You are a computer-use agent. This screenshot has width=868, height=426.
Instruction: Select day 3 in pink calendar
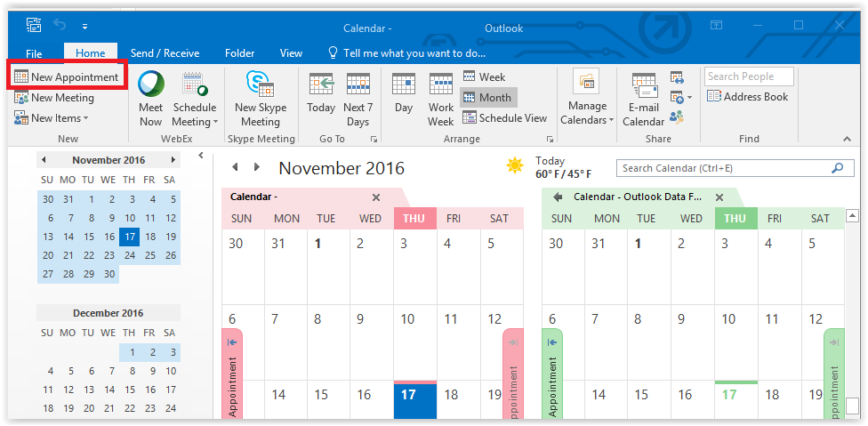(415, 267)
